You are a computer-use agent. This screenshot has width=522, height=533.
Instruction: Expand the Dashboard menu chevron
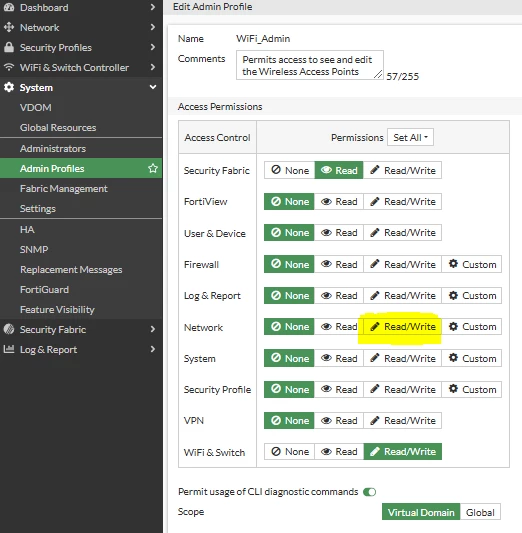pyautogui.click(x=153, y=7)
